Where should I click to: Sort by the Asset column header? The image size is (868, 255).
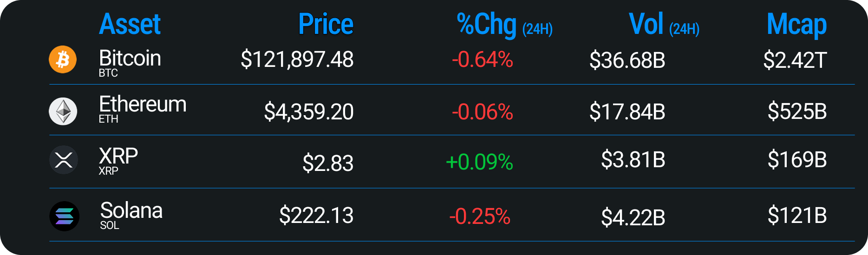click(130, 24)
